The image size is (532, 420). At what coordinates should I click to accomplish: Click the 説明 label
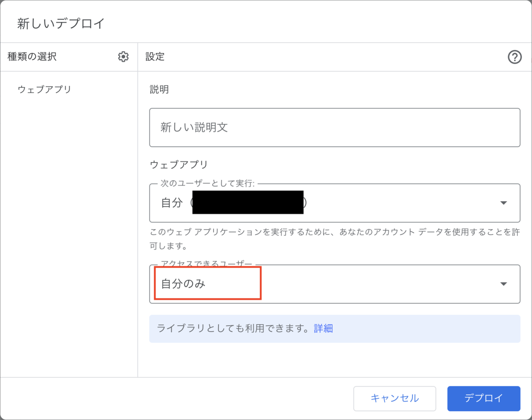pos(159,89)
